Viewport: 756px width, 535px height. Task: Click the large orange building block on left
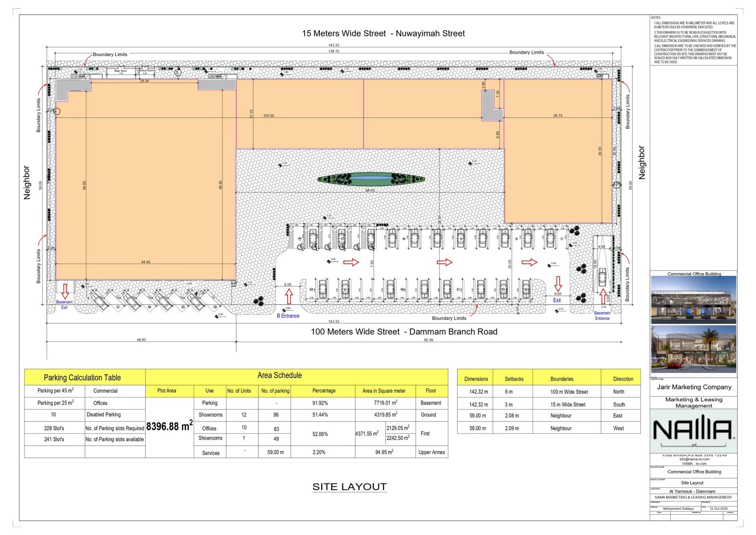coord(146,184)
